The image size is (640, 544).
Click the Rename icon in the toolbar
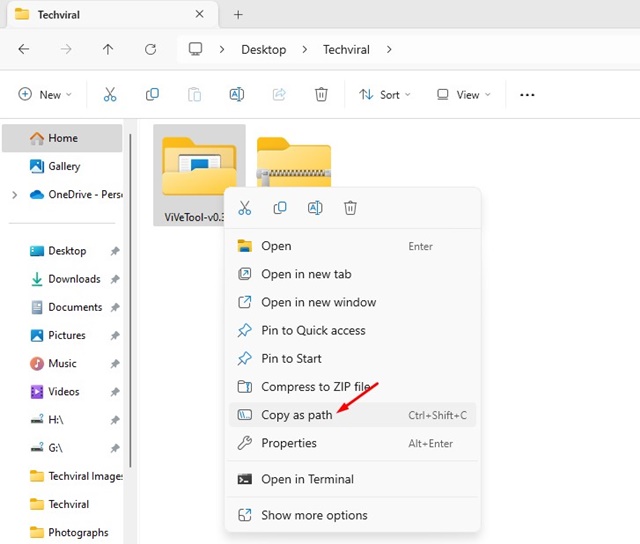(237, 95)
